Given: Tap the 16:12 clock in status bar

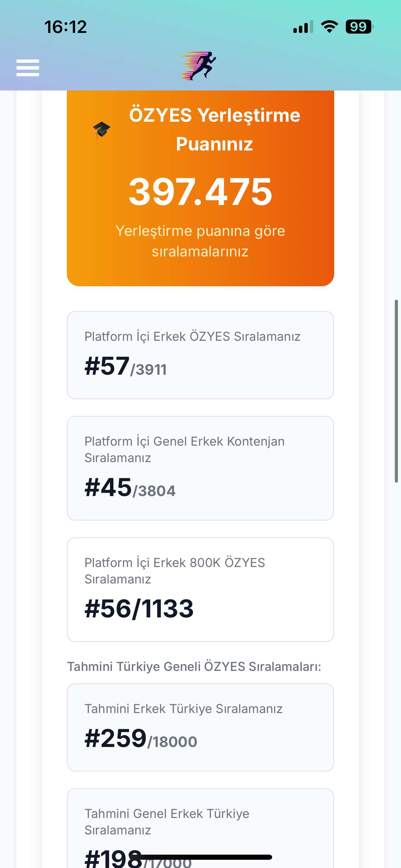Looking at the screenshot, I should point(65,27).
